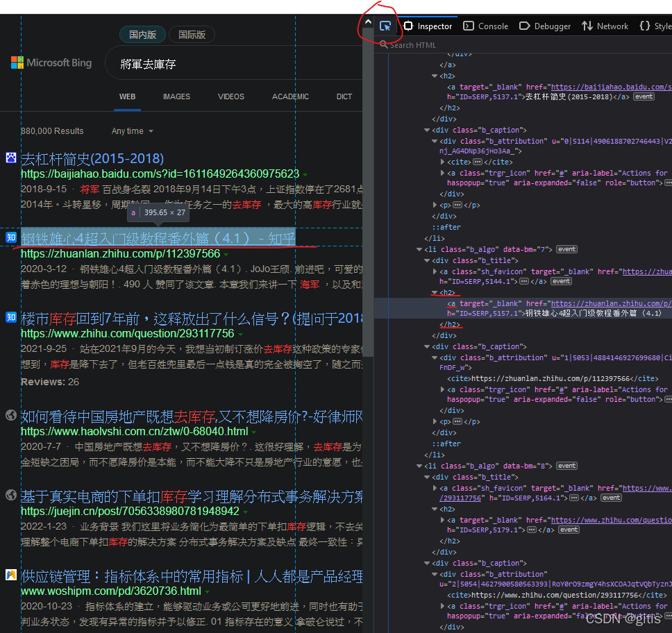Expand trgr_icon anchor under data-bm="7"

coord(442,389)
